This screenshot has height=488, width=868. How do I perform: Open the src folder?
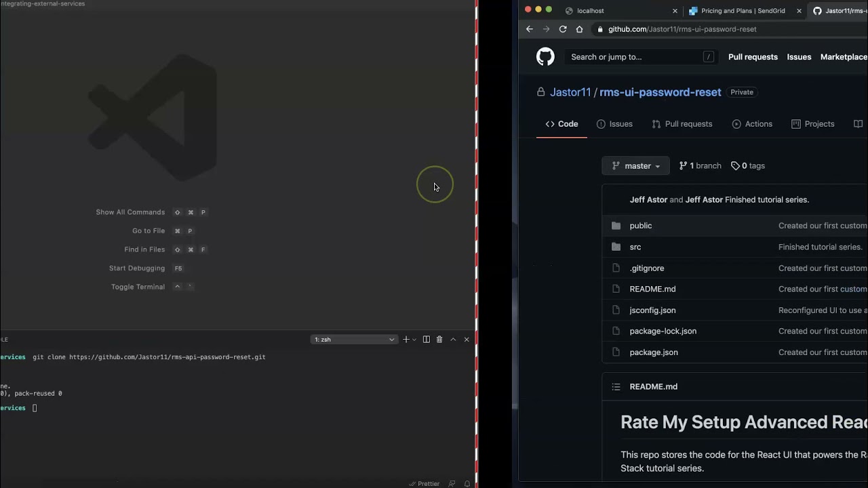point(635,247)
